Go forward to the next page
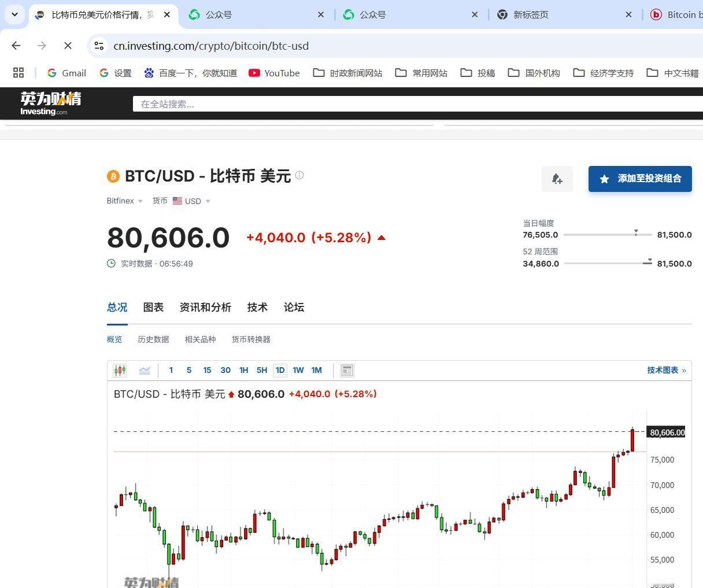 42,46
